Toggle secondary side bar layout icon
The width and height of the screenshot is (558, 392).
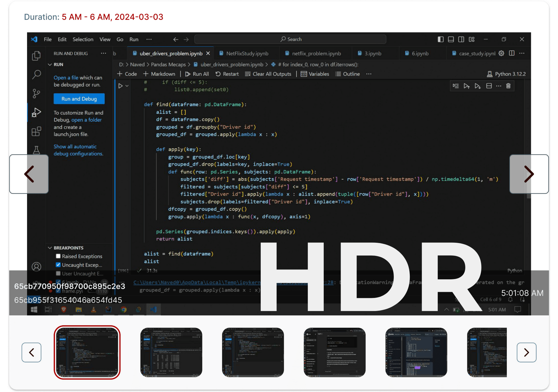[461, 39]
